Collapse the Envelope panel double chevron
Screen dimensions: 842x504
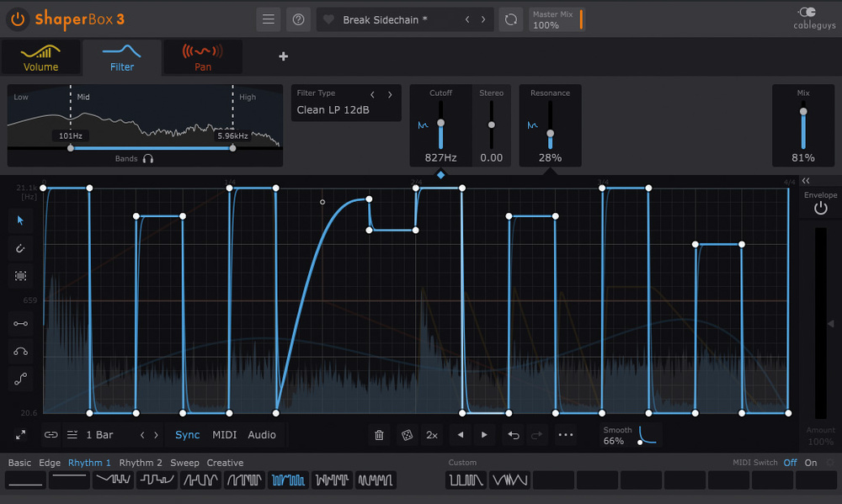[806, 181]
